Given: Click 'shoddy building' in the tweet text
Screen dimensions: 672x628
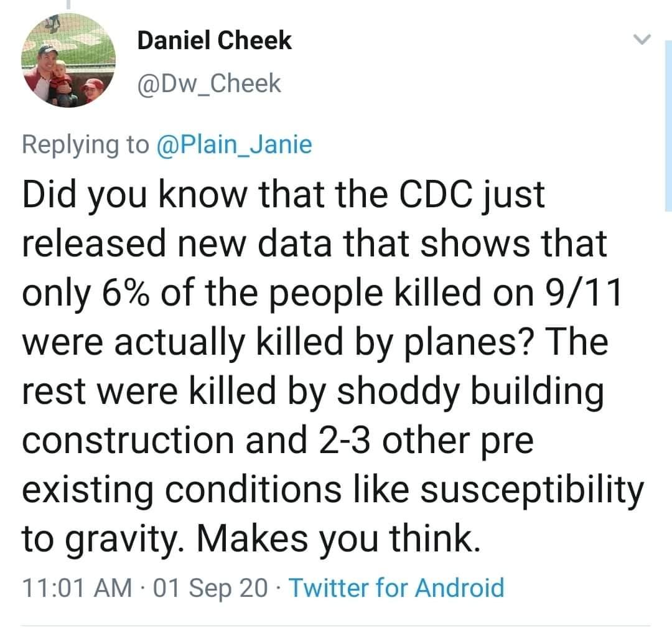Looking at the screenshot, I should click(x=470, y=392).
